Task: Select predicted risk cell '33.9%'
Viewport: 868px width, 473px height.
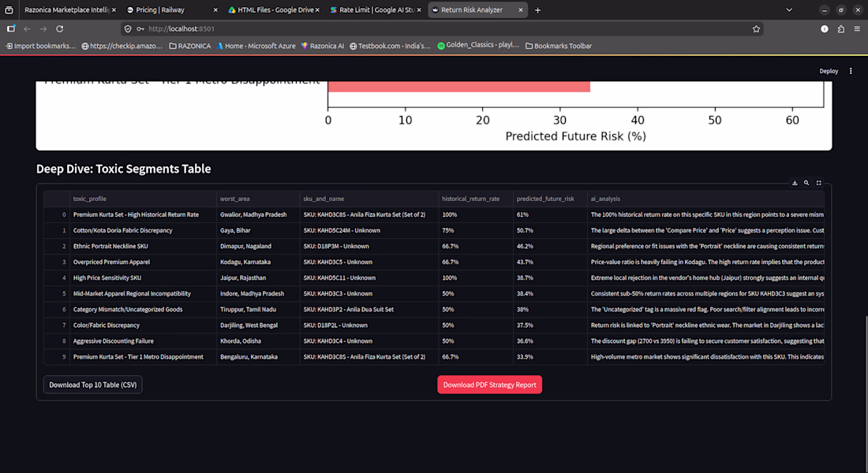Action: coord(550,357)
